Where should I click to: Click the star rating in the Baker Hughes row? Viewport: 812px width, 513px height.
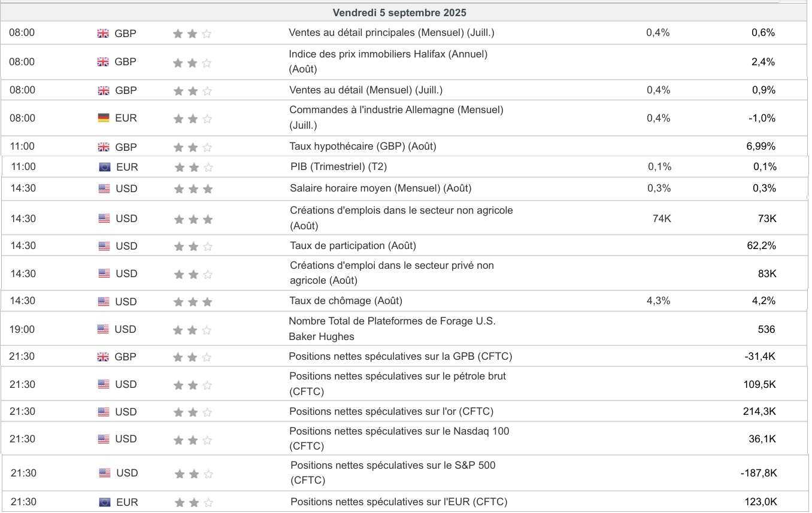pos(192,330)
